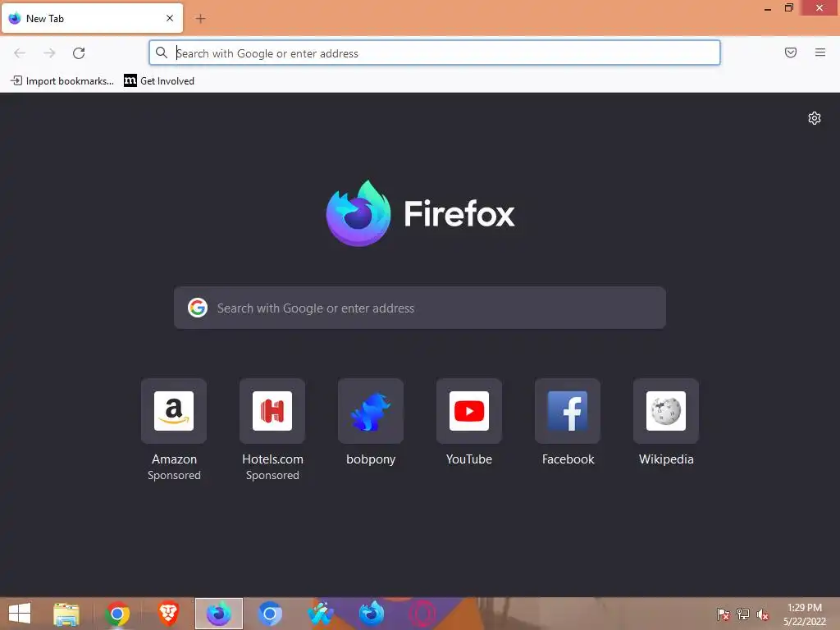
Task: Open the Get Involved bookmark
Action: pos(159,81)
